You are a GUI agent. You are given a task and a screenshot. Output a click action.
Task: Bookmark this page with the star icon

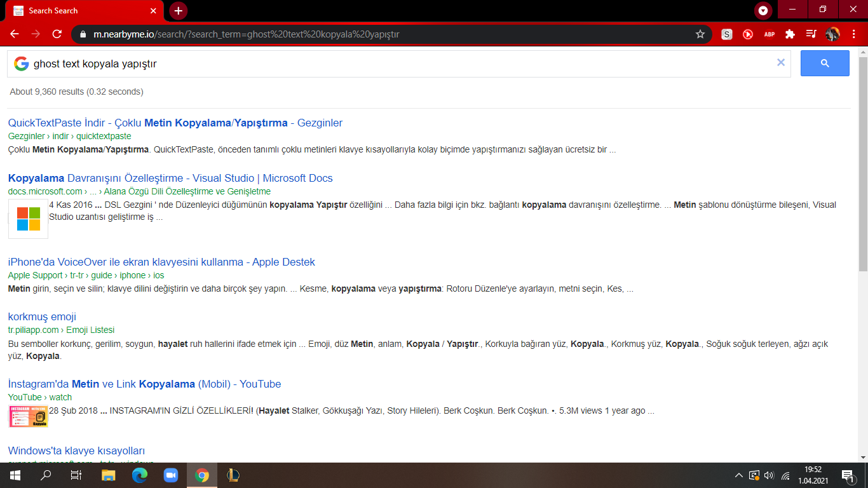click(x=700, y=34)
